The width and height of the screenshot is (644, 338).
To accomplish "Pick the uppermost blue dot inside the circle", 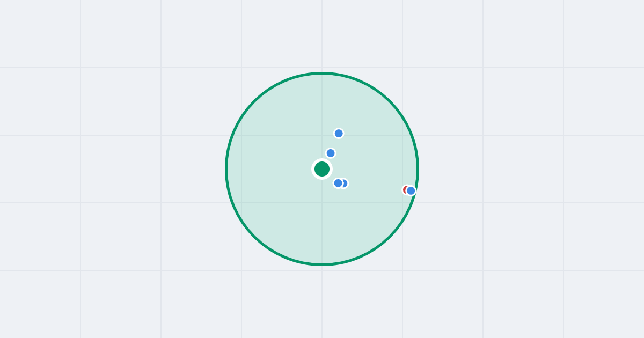I will coord(339,133).
